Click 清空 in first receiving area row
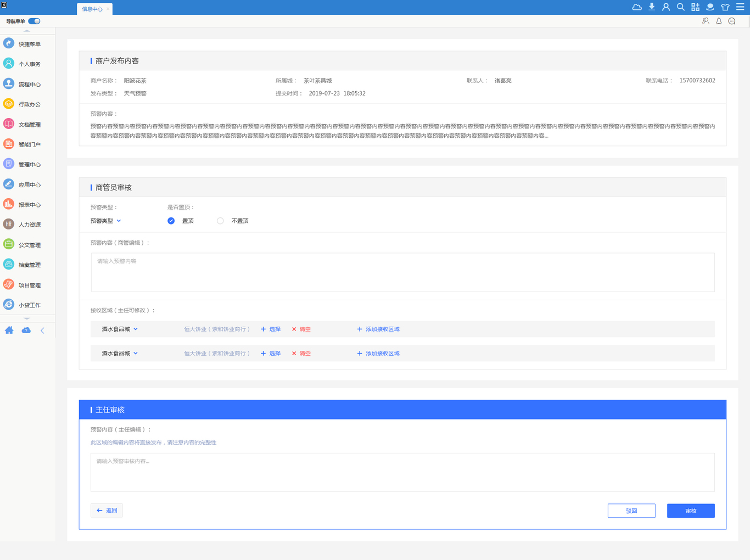 click(x=301, y=329)
